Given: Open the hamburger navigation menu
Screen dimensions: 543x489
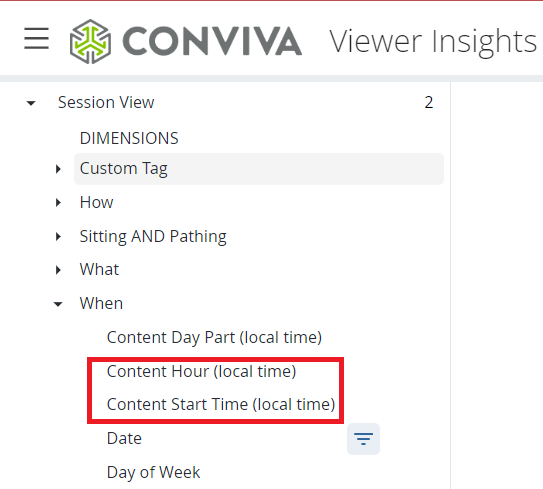Looking at the screenshot, I should (36, 38).
